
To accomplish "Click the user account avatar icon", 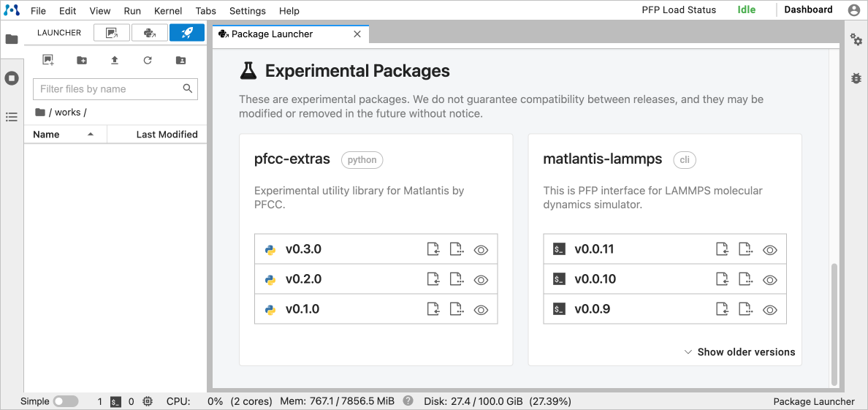I will pos(854,10).
